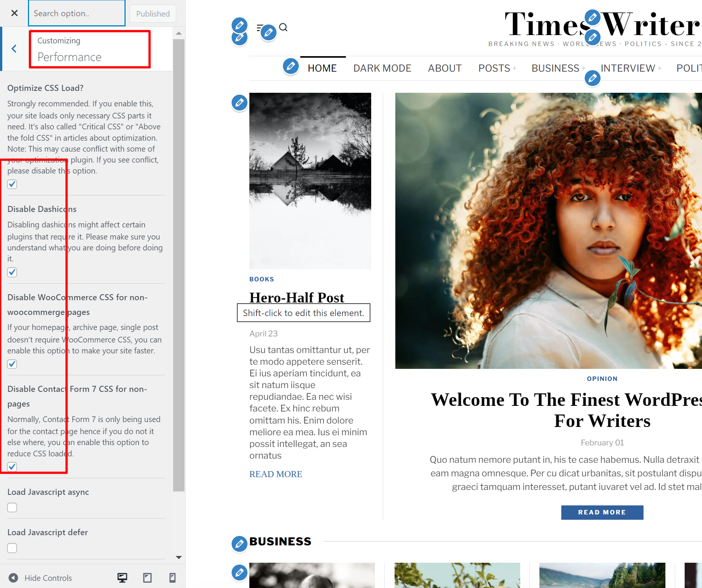The height and width of the screenshot is (588, 702).
Task: Toggle the Optimize CSS Load checkbox
Action: tap(12, 184)
